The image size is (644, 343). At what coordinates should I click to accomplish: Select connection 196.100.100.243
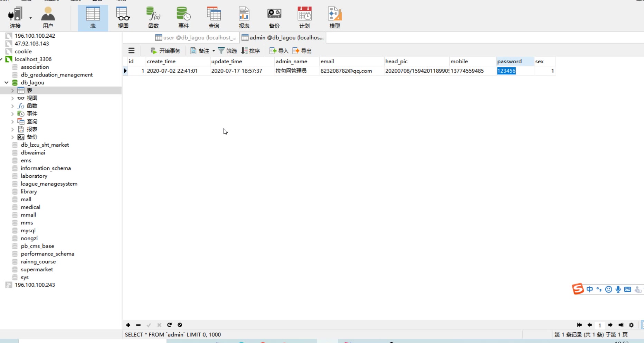tap(35, 285)
